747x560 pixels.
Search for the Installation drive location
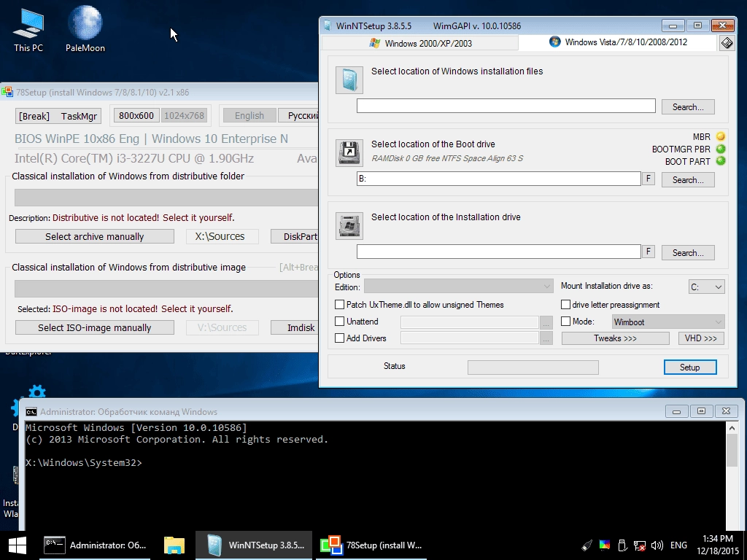(x=688, y=252)
